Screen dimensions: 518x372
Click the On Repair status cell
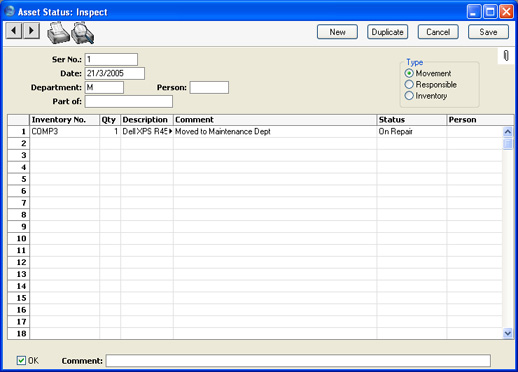[x=411, y=131]
